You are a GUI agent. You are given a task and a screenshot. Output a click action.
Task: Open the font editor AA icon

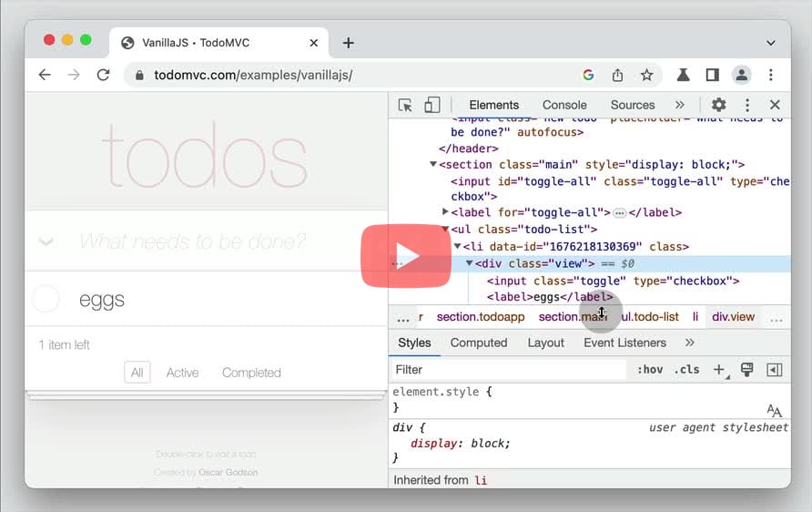click(774, 411)
